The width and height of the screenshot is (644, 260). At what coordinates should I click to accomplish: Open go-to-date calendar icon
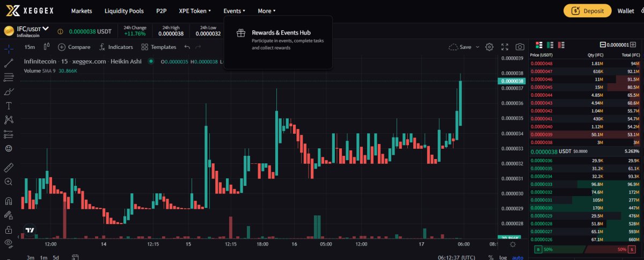coord(76,257)
